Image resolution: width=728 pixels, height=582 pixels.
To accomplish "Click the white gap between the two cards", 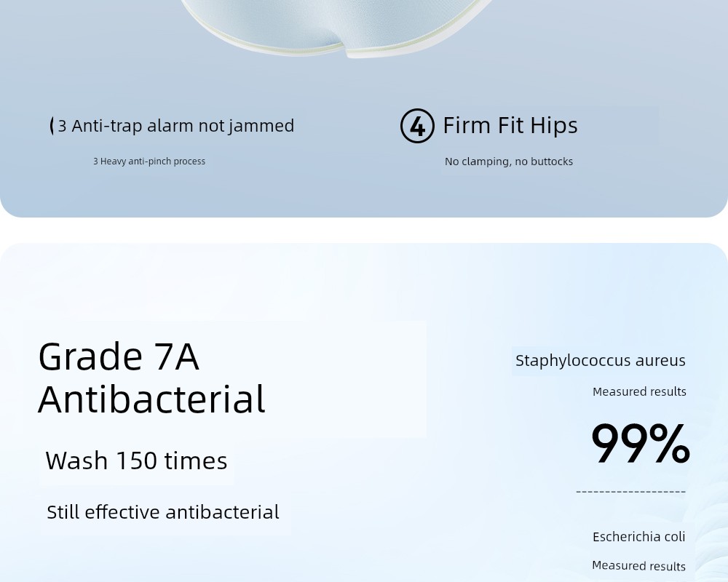I will 364,230.
